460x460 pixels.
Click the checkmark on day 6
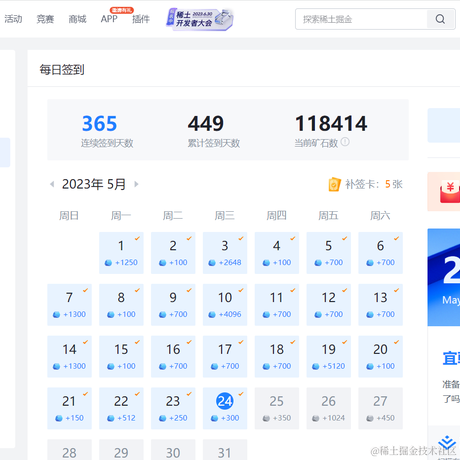pyautogui.click(x=396, y=238)
